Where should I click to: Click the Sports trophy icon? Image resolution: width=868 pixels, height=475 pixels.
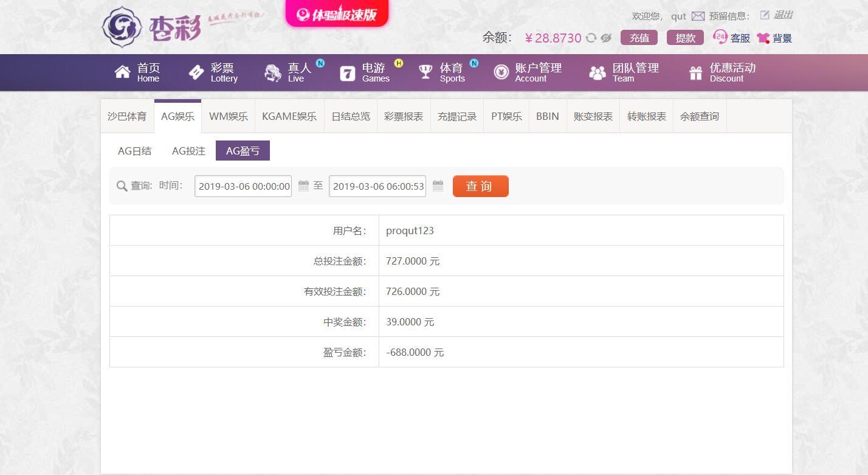(x=425, y=72)
